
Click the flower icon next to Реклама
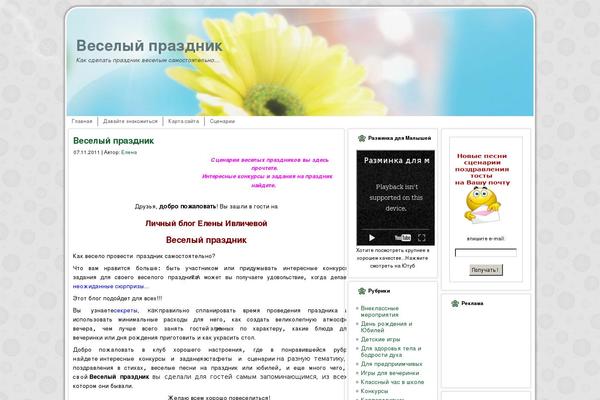pyautogui.click(x=455, y=304)
